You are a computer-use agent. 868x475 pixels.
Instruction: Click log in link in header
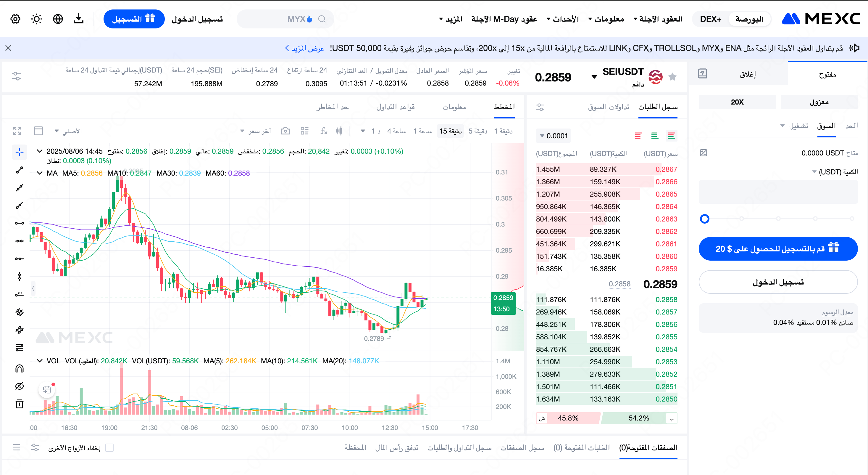click(x=197, y=19)
